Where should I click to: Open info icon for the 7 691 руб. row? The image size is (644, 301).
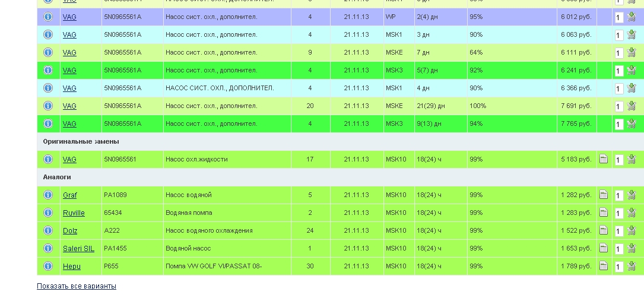point(48,106)
